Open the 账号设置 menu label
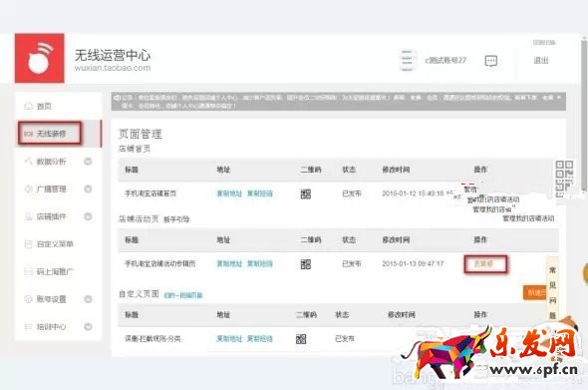The width and height of the screenshot is (588, 390). click(52, 299)
